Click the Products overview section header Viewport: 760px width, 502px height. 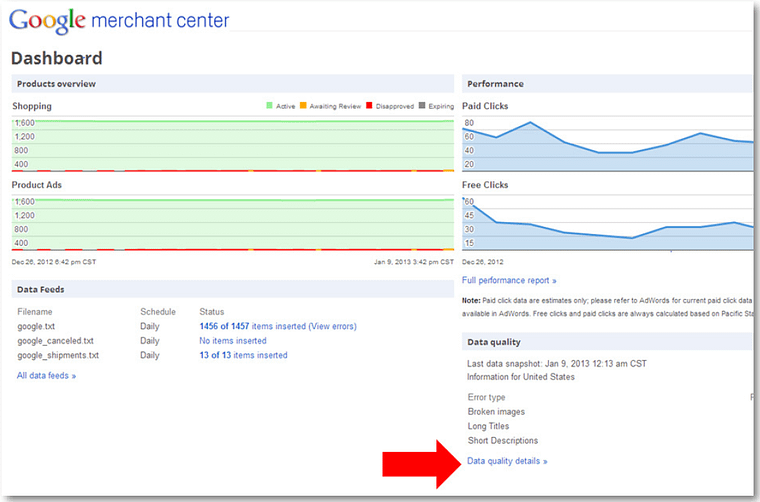(x=233, y=84)
